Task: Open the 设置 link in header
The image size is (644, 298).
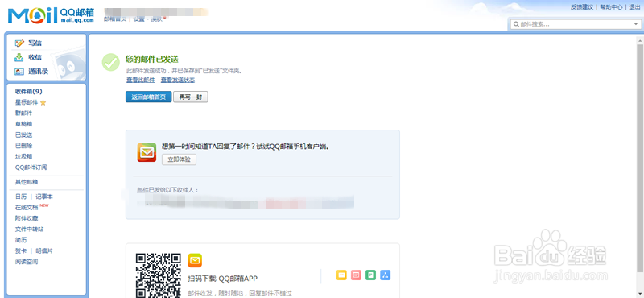Action: (x=138, y=19)
